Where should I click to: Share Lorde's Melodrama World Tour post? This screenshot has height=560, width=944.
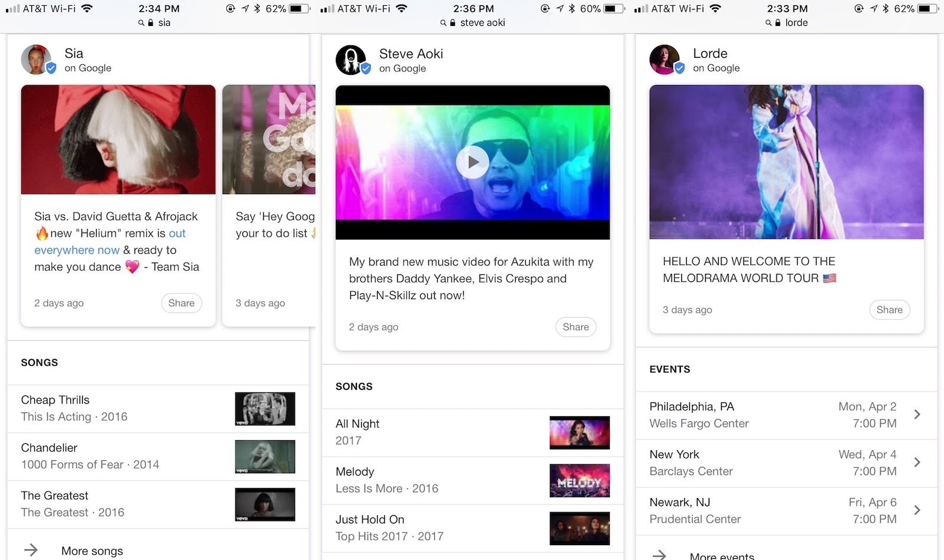pos(889,310)
